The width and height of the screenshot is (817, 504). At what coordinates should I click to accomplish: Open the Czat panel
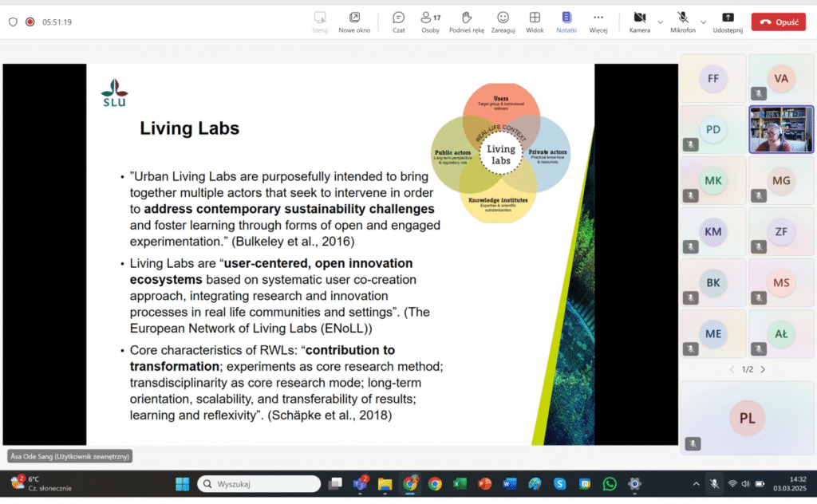pos(399,22)
